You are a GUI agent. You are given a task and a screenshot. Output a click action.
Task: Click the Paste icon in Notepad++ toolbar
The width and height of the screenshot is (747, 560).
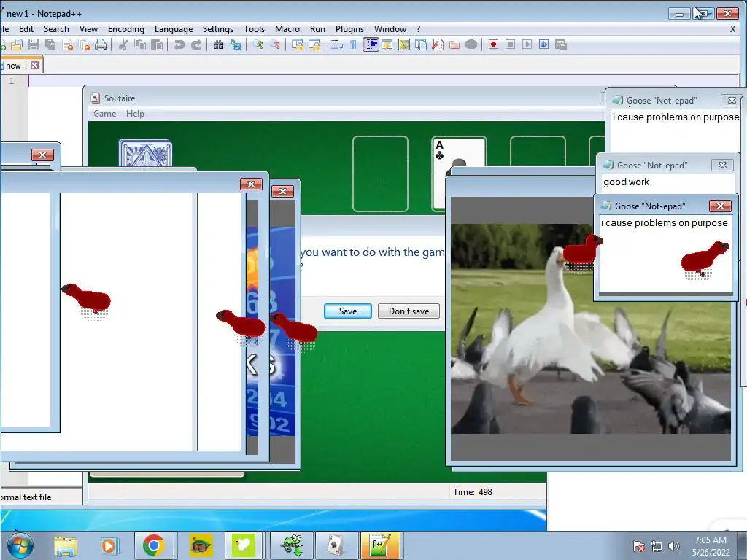(157, 44)
